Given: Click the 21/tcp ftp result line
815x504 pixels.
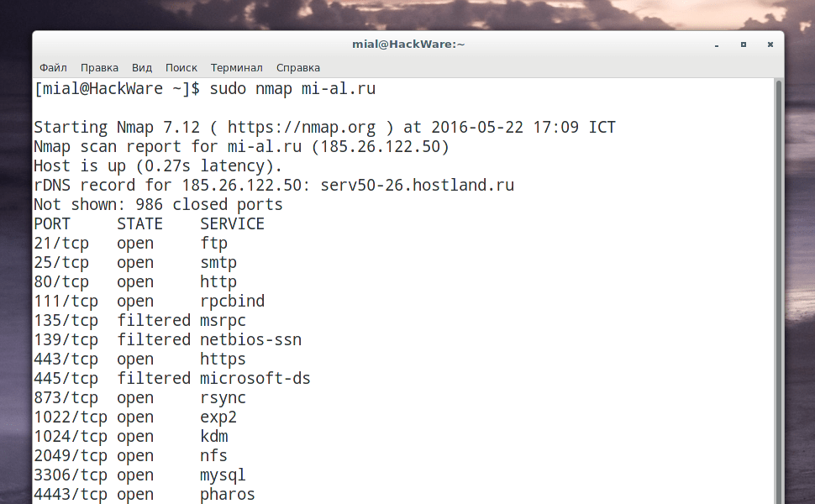Looking at the screenshot, I should [x=126, y=243].
